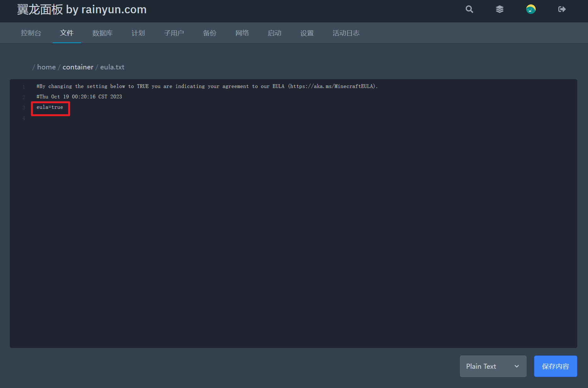This screenshot has width=588, height=388.
Task: View the 活动日志 tab
Action: tap(346, 33)
